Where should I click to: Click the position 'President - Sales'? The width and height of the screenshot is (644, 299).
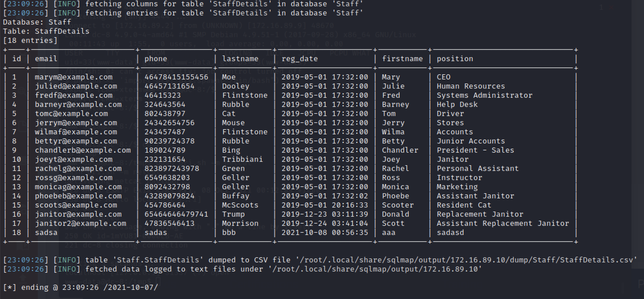(476, 150)
